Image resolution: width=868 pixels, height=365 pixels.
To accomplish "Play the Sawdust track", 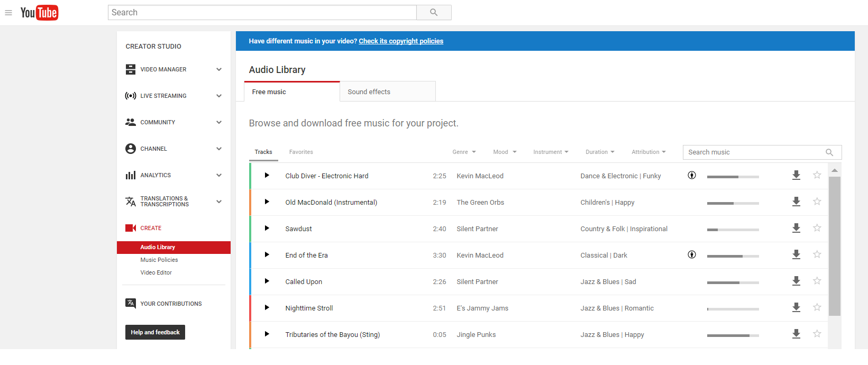I will point(267,228).
